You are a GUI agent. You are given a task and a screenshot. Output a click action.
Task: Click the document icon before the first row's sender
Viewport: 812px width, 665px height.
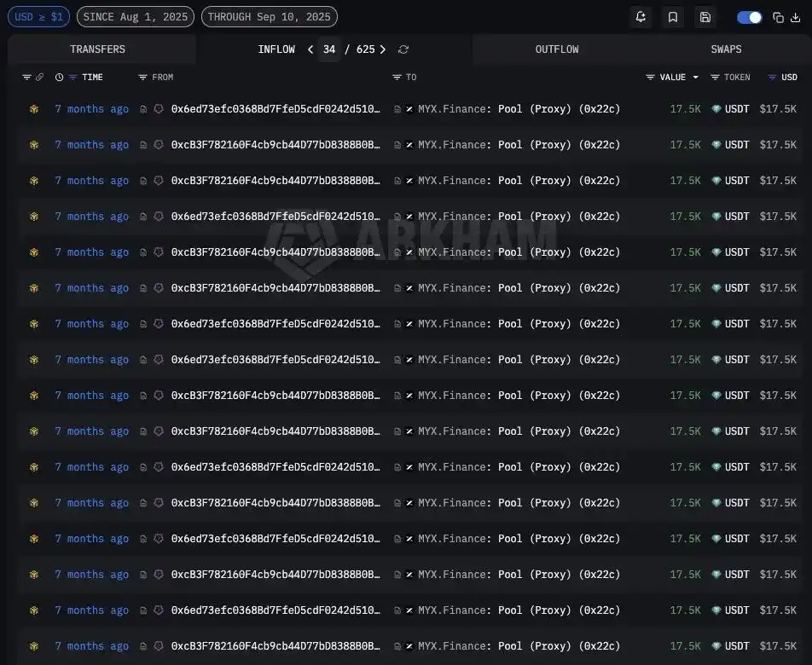(143, 109)
